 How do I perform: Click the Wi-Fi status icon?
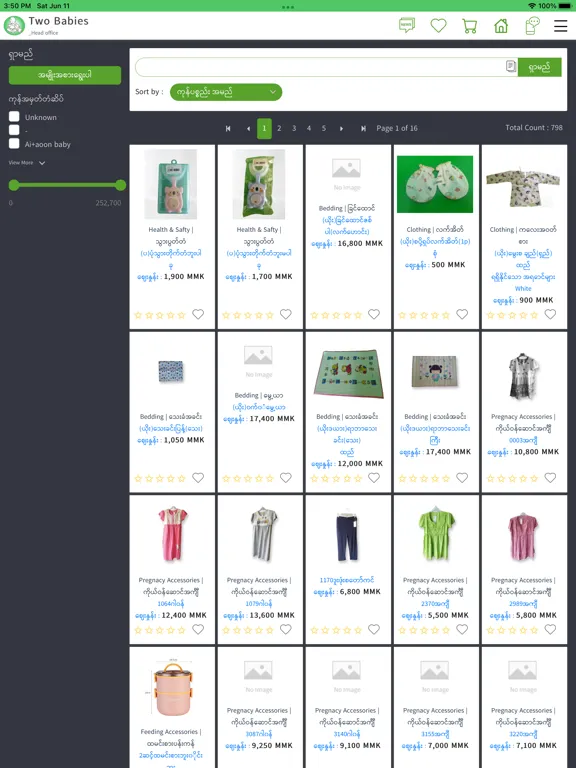pos(532,5)
